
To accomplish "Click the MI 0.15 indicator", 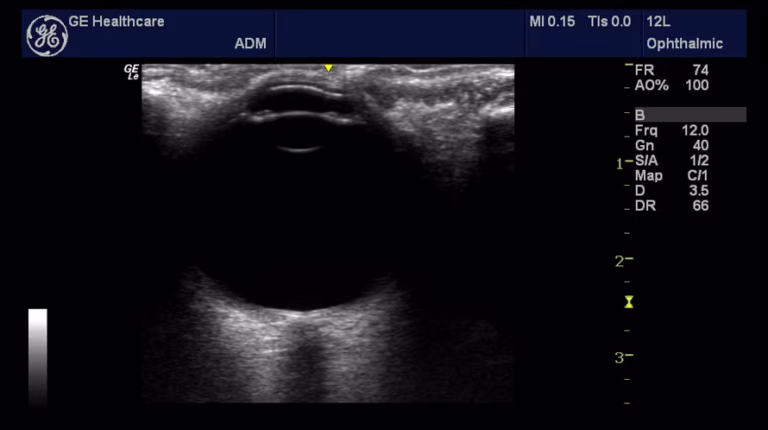I will click(551, 21).
